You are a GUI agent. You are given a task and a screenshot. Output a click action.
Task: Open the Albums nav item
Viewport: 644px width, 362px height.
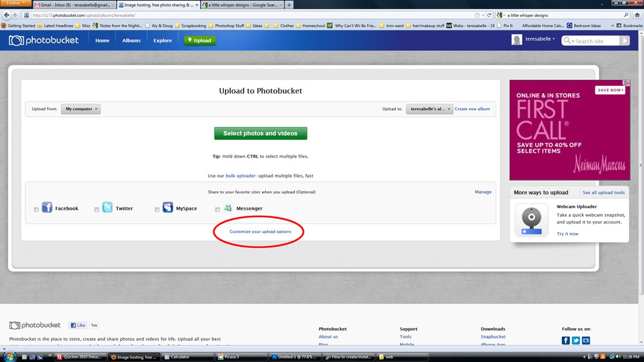click(x=131, y=40)
